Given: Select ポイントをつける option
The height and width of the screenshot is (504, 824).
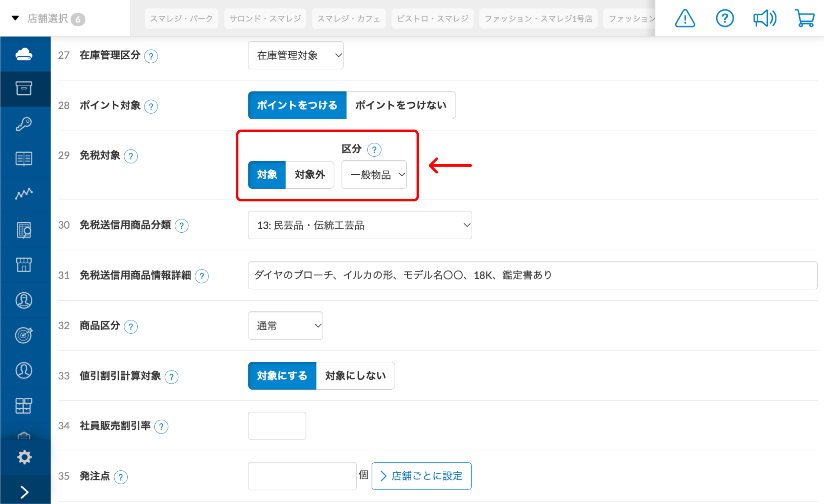Looking at the screenshot, I should [x=297, y=105].
